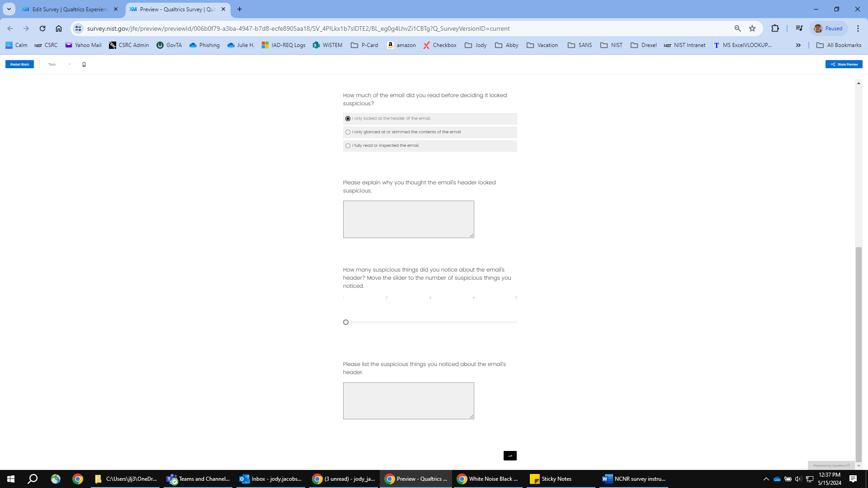Screen dimensions: 868x488
Task: Open the tab search dropdown arrow
Action: (9, 9)
